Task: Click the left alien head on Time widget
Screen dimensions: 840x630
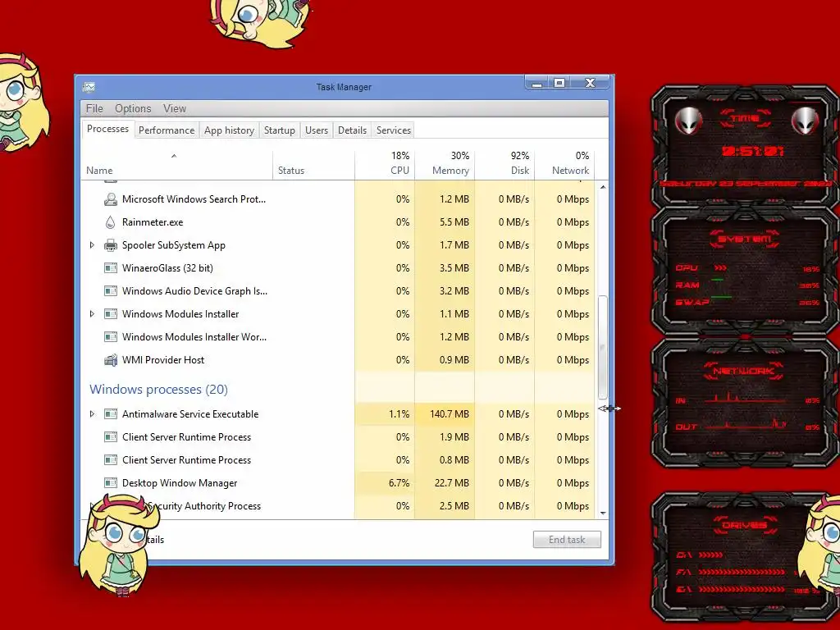Action: click(688, 121)
